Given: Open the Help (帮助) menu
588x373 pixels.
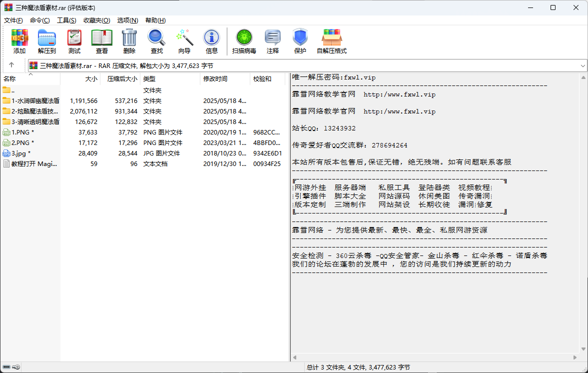Looking at the screenshot, I should 155,20.
